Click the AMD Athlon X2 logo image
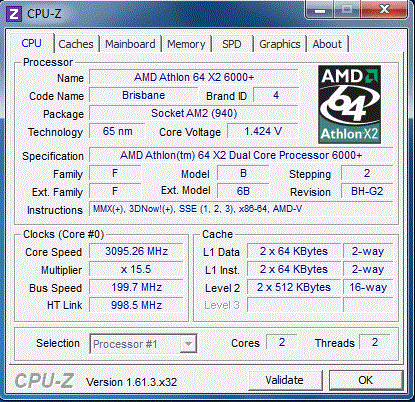The image size is (415, 402). pos(349,104)
